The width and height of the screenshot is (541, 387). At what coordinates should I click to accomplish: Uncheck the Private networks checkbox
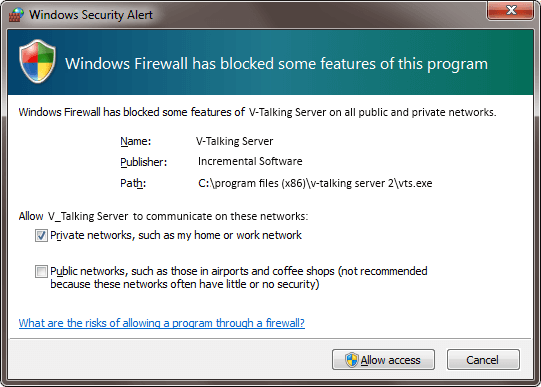click(x=41, y=236)
